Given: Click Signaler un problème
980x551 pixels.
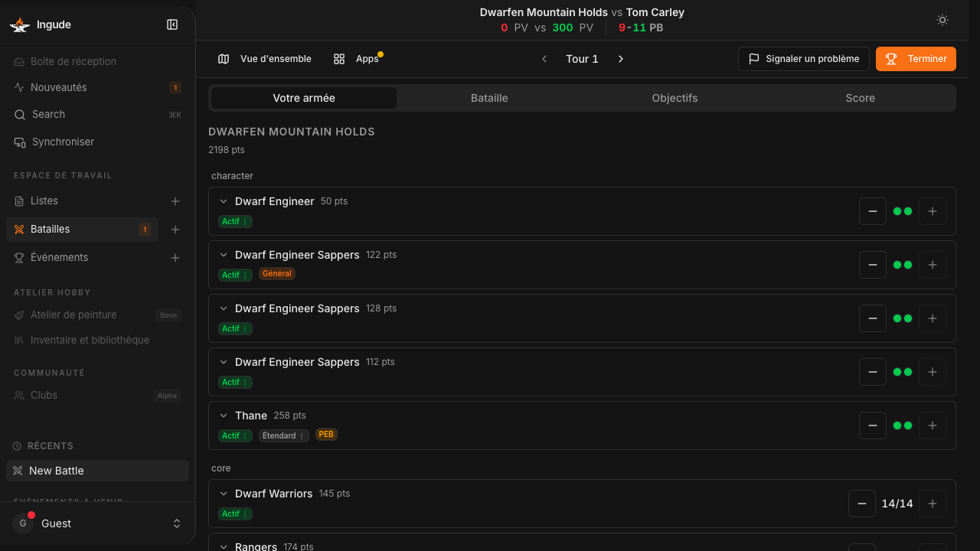Looking at the screenshot, I should 804,59.
